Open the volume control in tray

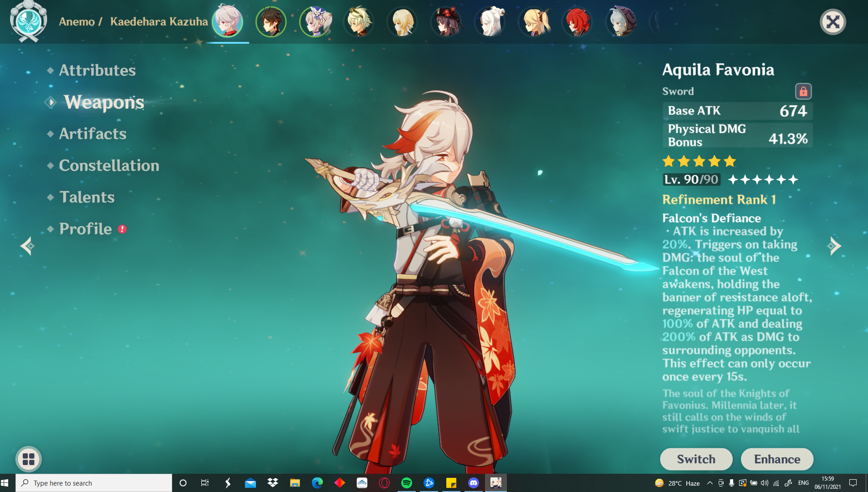pyautogui.click(x=765, y=483)
